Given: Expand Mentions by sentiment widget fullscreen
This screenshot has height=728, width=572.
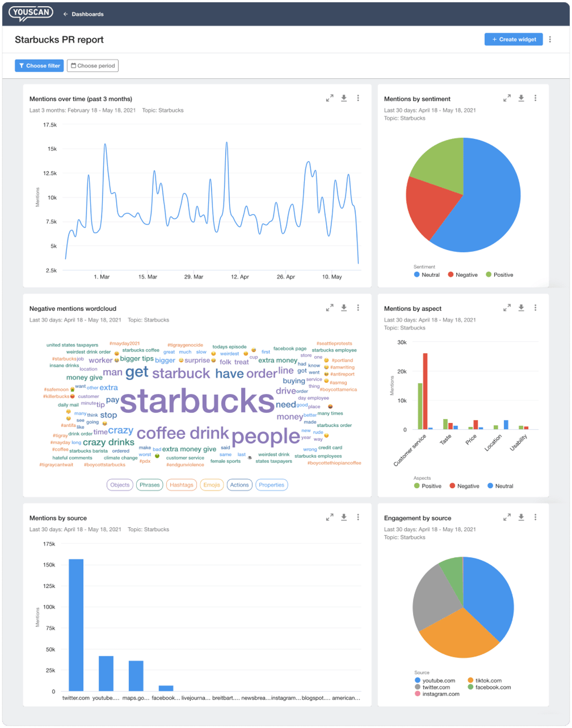Looking at the screenshot, I should pyautogui.click(x=507, y=98).
